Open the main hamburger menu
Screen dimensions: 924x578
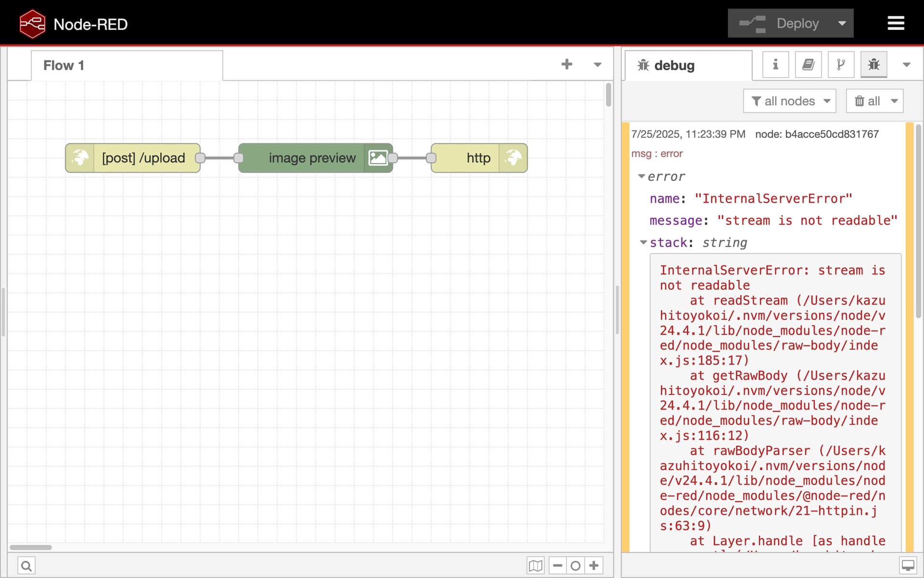click(896, 23)
